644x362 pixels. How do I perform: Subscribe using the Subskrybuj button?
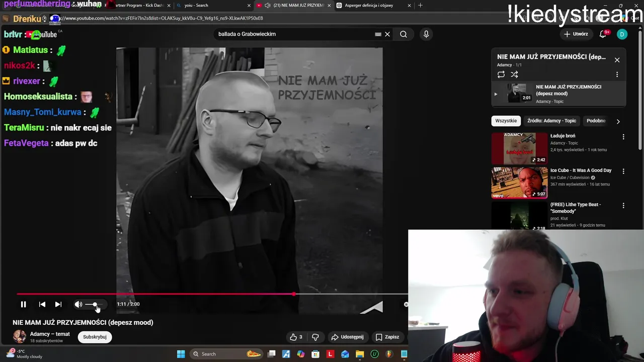(x=95, y=337)
